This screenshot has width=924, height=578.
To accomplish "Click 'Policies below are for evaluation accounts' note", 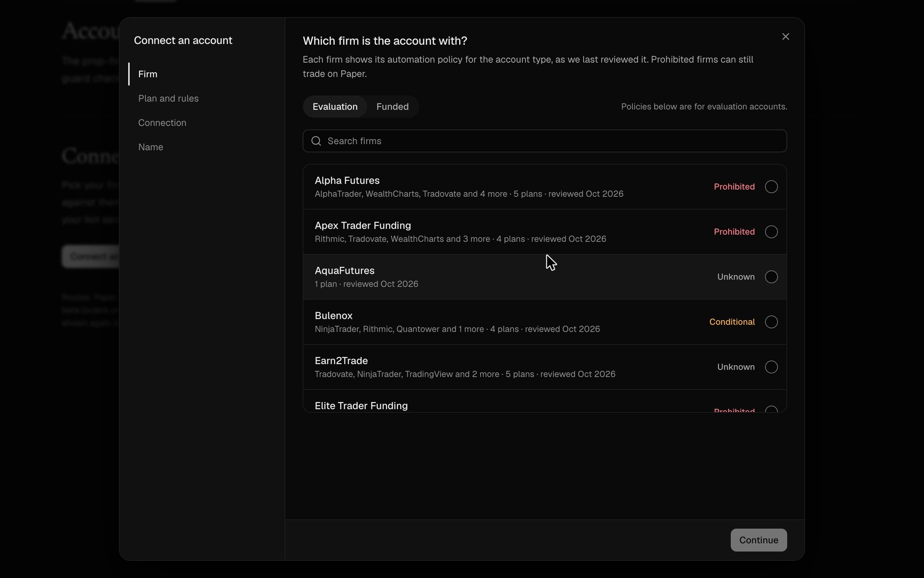I will (x=704, y=106).
